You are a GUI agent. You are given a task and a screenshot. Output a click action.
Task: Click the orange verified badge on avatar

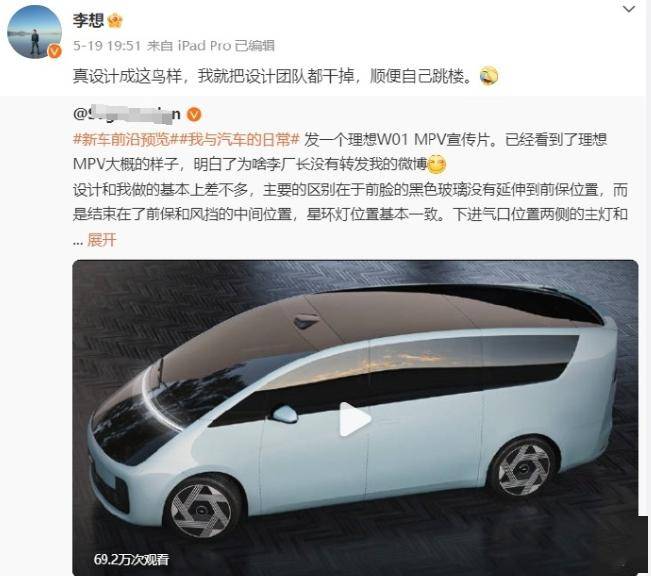pyautogui.click(x=54, y=51)
